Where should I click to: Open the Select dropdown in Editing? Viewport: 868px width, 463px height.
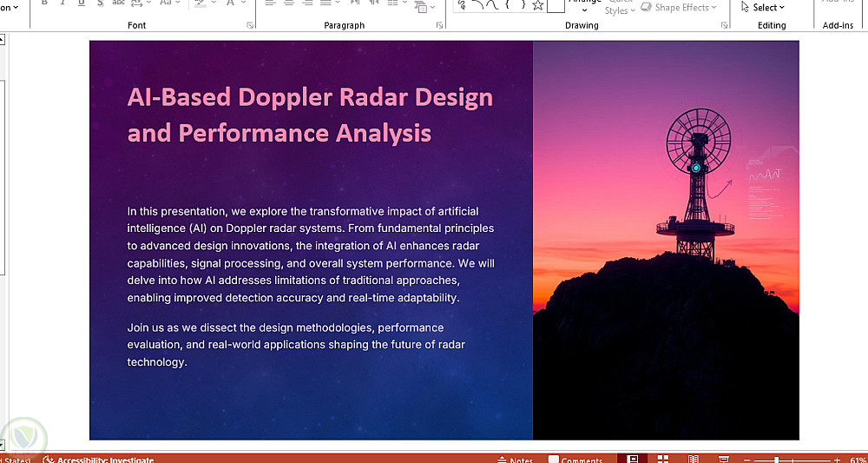(764, 7)
